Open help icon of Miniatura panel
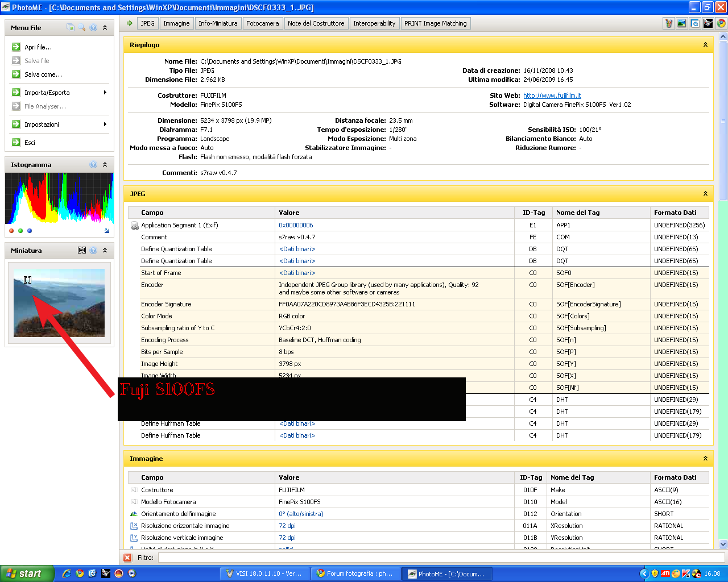Screen dimensions: 728x582 (93, 250)
